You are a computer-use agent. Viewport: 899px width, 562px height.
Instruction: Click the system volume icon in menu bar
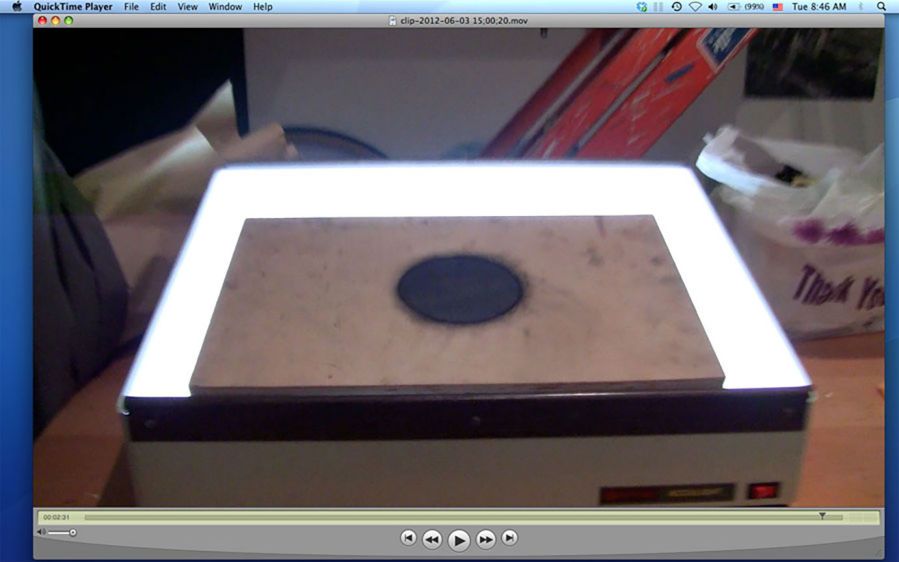(713, 7)
